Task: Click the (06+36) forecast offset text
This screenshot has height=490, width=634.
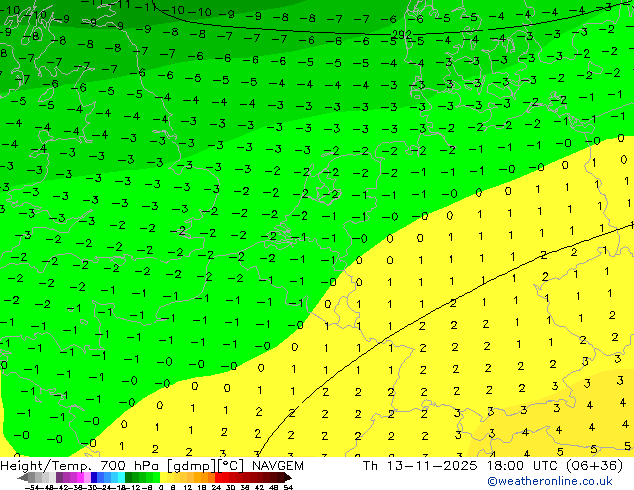Action: coord(594,466)
